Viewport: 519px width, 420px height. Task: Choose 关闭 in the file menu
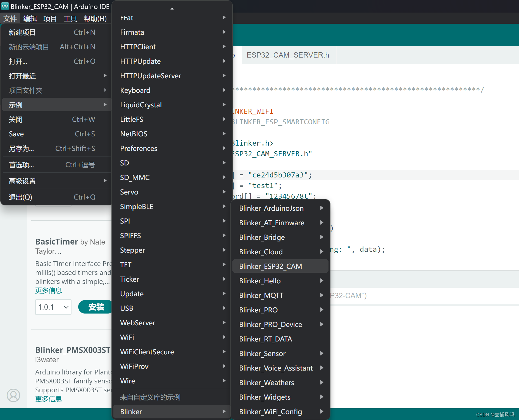click(x=57, y=120)
